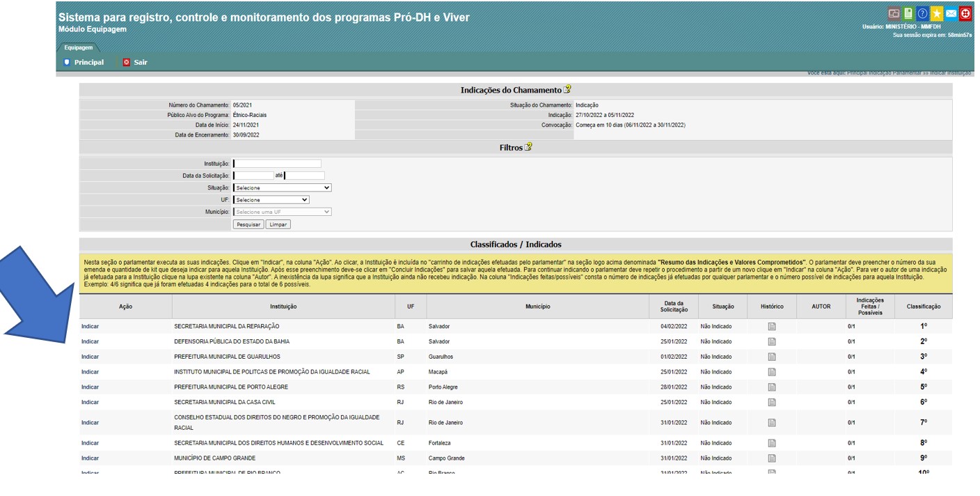Click Indicar for Defensoria Pública da Bahia
Image resolution: width=980 pixels, height=496 pixels.
pyautogui.click(x=90, y=342)
